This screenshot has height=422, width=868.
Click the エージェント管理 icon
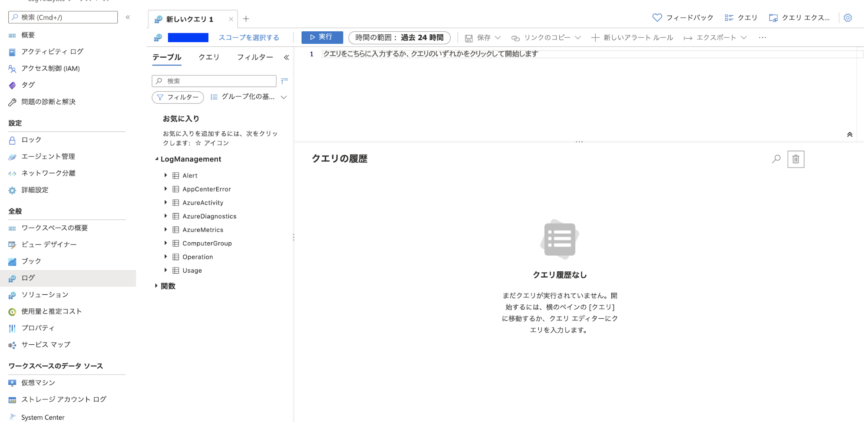(12, 157)
